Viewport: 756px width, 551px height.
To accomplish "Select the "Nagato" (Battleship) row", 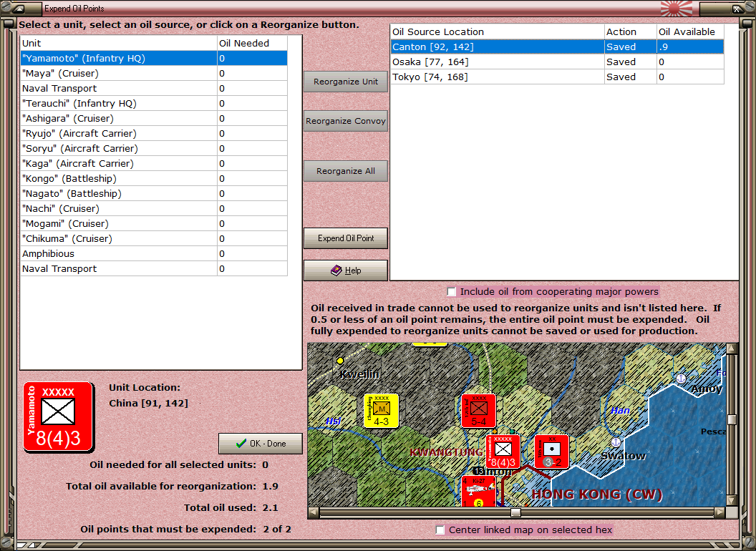I will (154, 193).
